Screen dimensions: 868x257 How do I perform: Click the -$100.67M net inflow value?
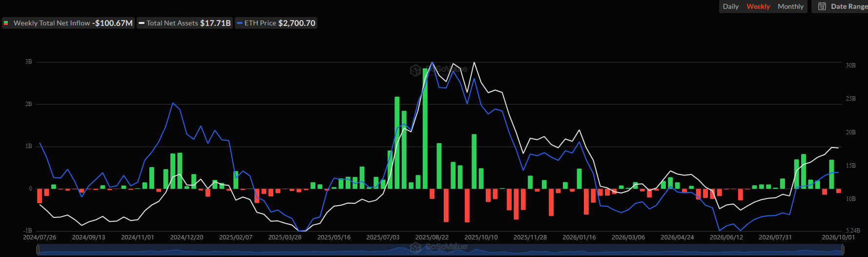pos(112,23)
